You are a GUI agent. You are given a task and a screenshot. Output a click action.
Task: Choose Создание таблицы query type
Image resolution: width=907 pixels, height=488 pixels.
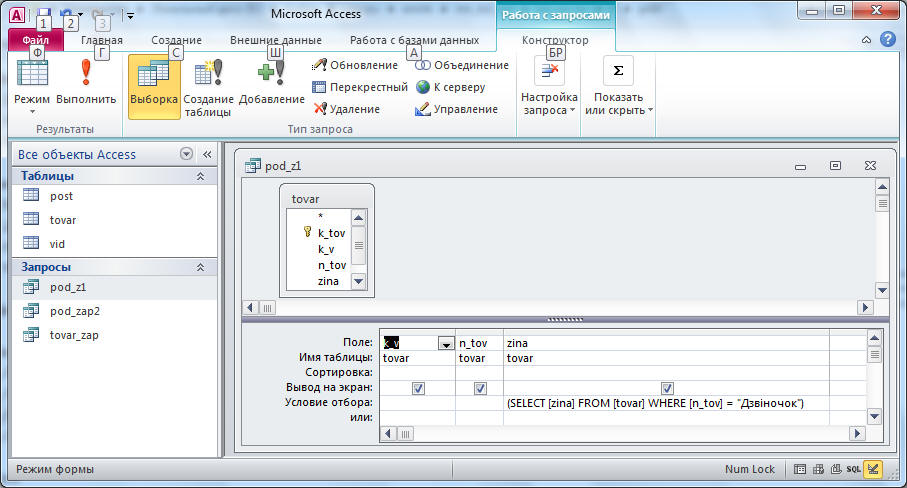click(208, 88)
